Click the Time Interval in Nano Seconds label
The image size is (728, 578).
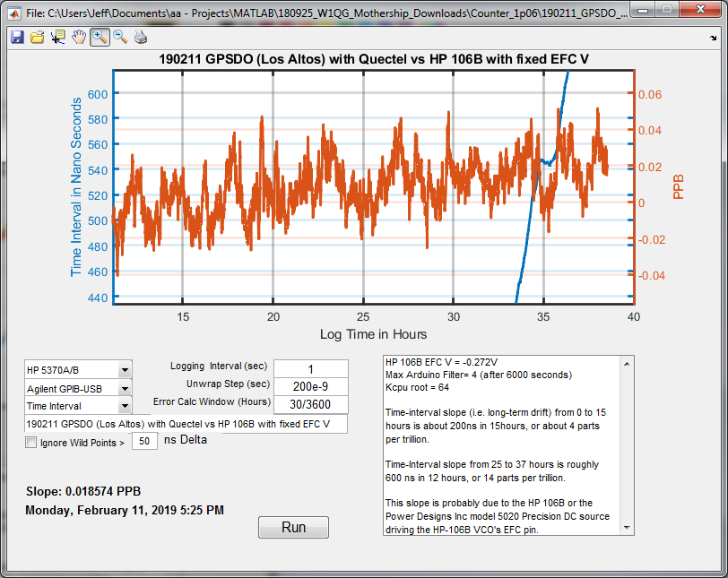pos(76,187)
